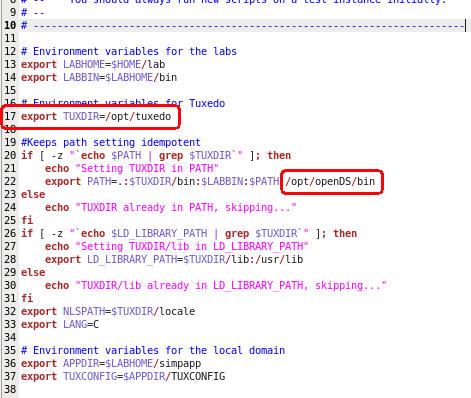Click 'export LABHOME=$HOME/lab' on line 13
This screenshot has width=471, height=398.
pyautogui.click(x=93, y=64)
